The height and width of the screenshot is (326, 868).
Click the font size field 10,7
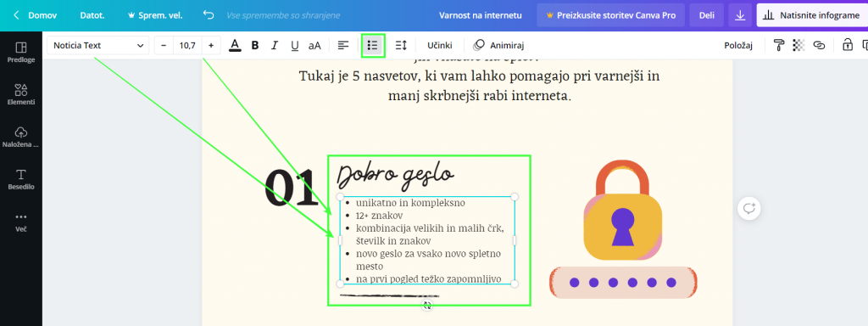tap(187, 46)
